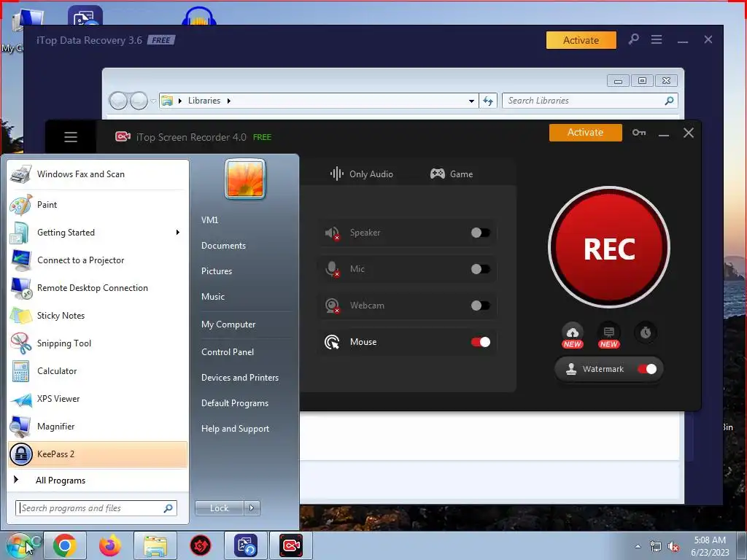This screenshot has width=747, height=560.
Task: Open Help and Support
Action: point(236,429)
